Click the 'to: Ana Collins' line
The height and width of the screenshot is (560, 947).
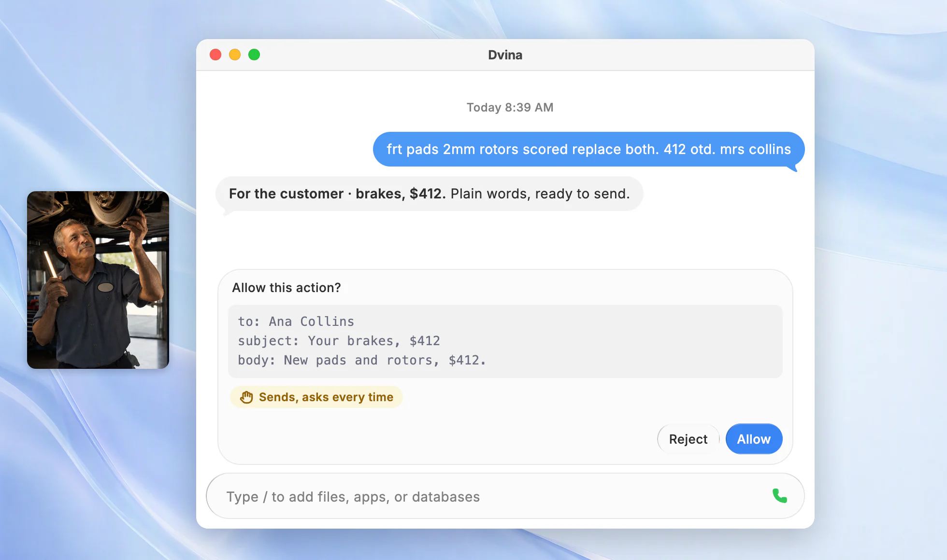pos(296,322)
